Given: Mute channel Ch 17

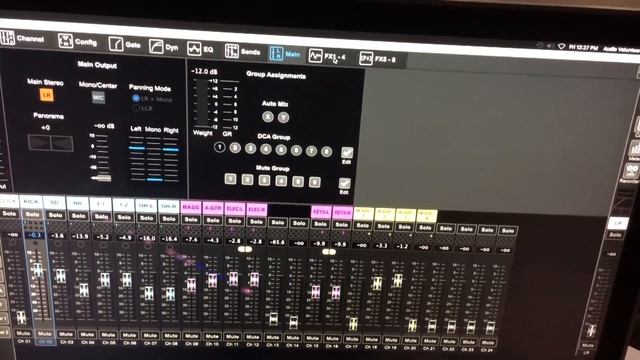Looking at the screenshot, I should tap(352, 339).
